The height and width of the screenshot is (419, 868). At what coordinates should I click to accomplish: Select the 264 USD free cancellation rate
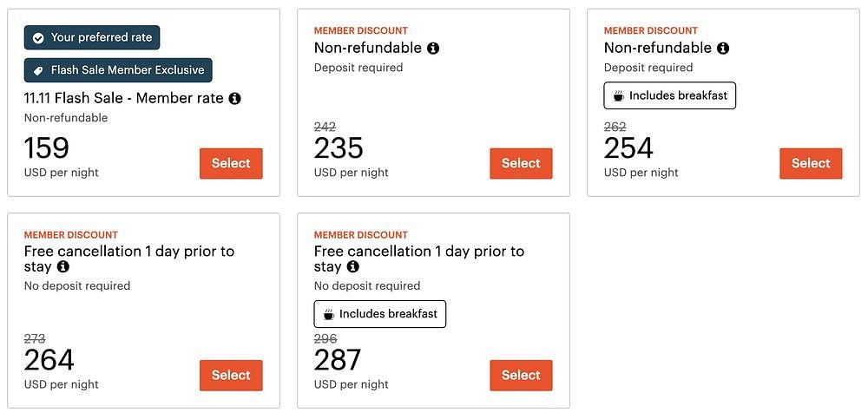(231, 376)
